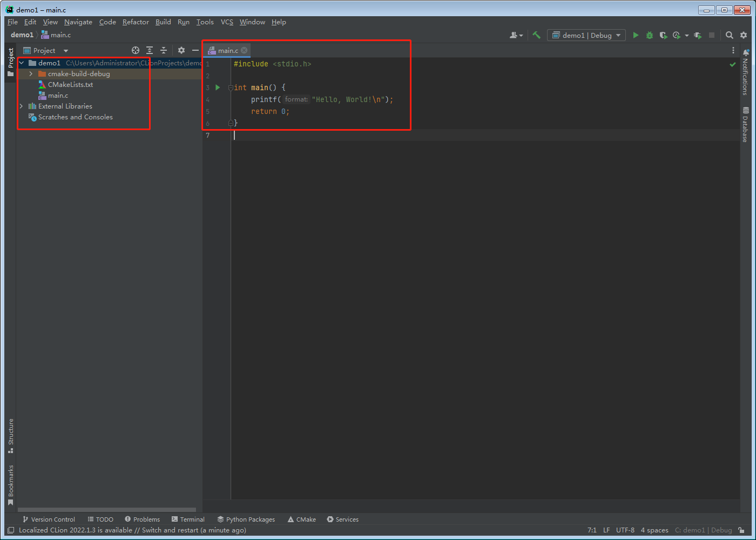Screen dimensions: 756x540
Task: Click run gutter arrow beside main()
Action: [x=218, y=87]
